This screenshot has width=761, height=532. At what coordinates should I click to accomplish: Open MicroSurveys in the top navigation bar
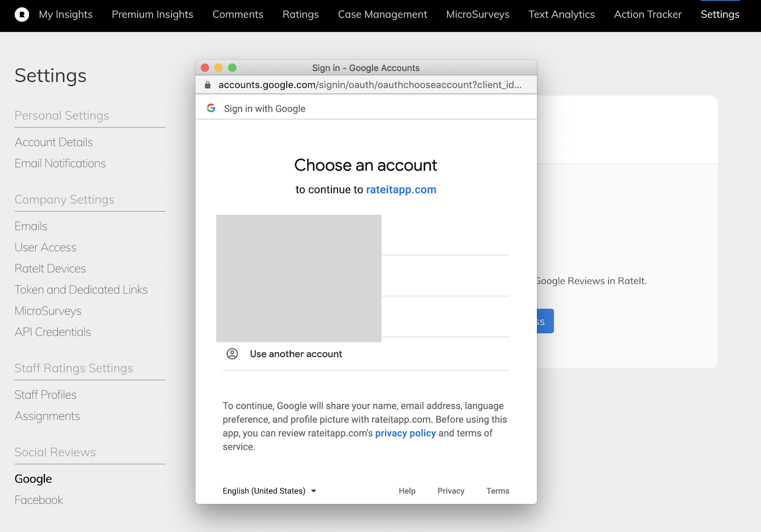(x=478, y=15)
